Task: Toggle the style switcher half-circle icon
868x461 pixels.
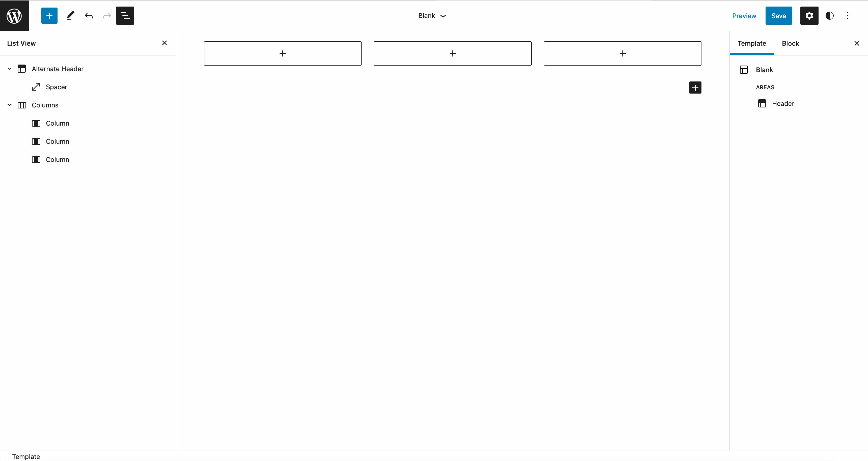Action: [x=830, y=15]
